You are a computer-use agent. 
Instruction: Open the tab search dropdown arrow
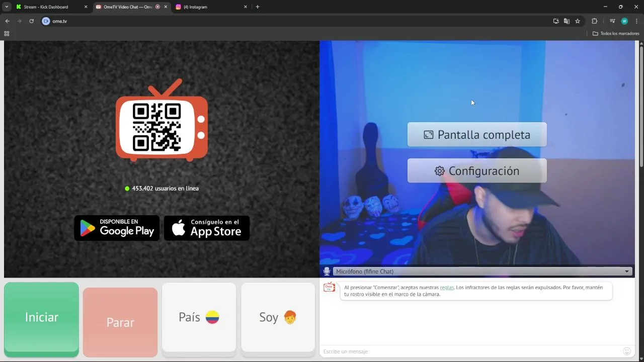point(7,7)
